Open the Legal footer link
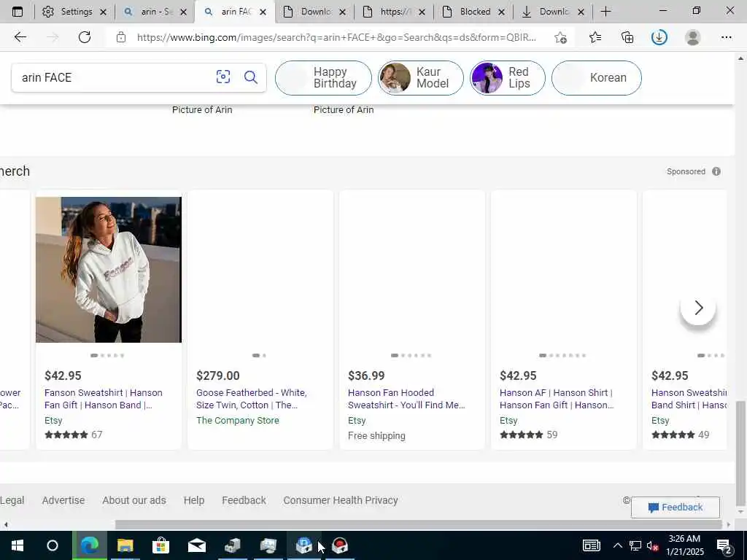The width and height of the screenshot is (747, 560). click(x=12, y=500)
